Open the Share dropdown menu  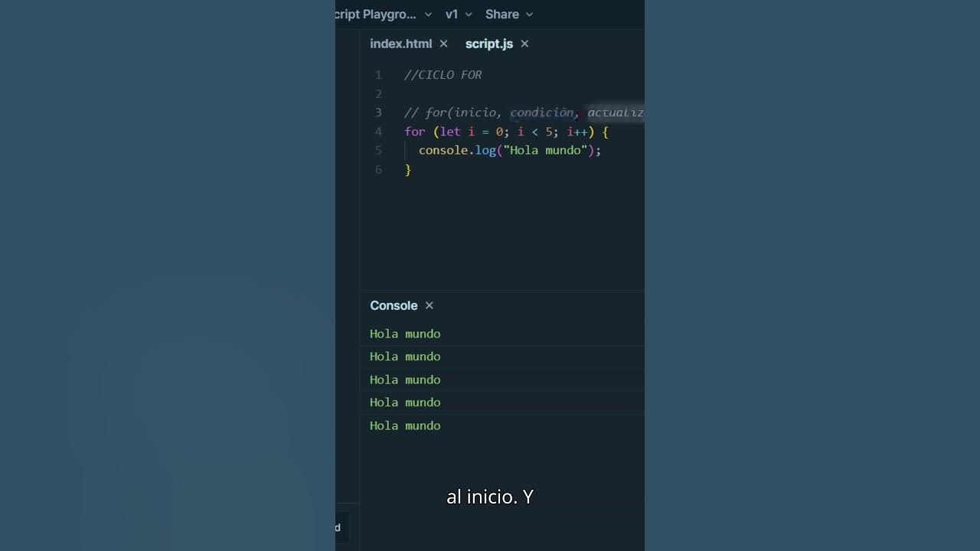click(509, 14)
